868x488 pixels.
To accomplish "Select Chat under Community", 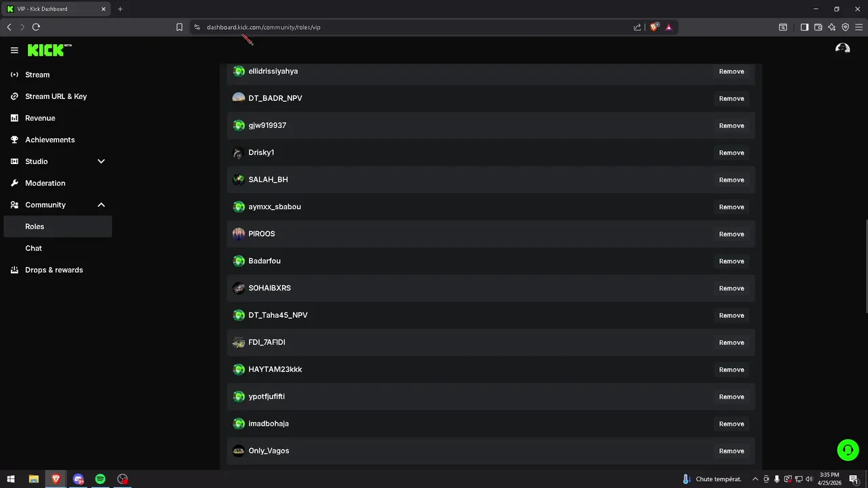I will click(34, 248).
